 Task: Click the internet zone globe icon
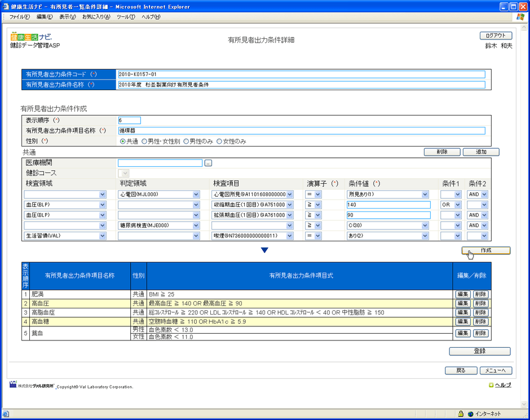[470, 413]
